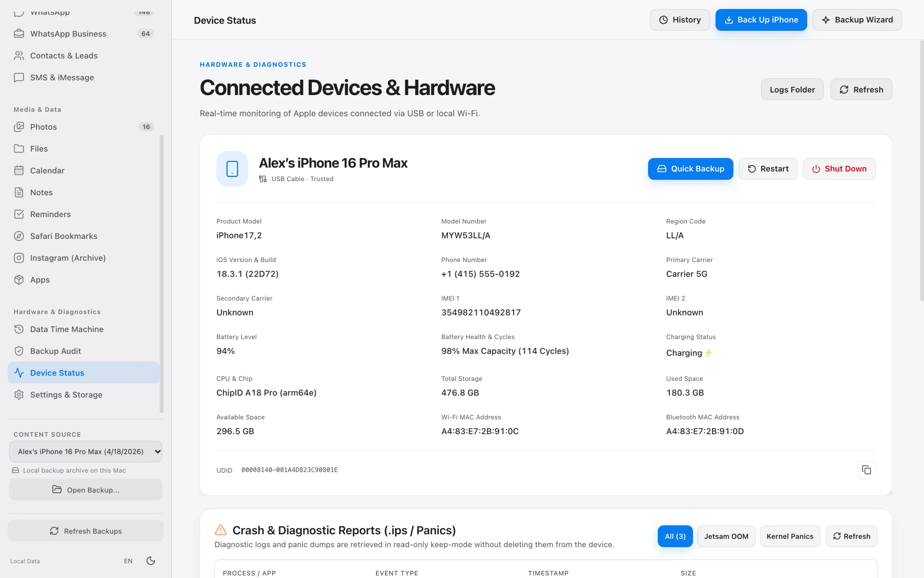Expand the Content Source backup dropdown
Image resolution: width=924 pixels, height=578 pixels.
[86, 452]
